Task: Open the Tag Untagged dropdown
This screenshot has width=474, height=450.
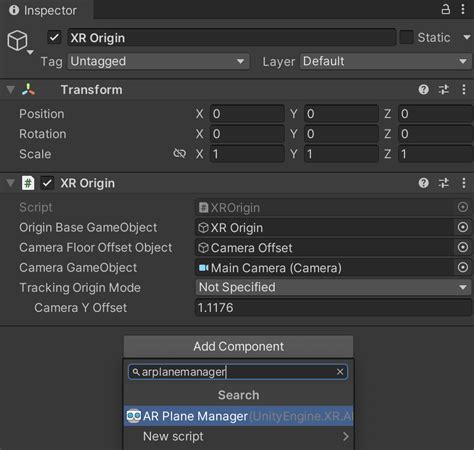Action: click(158, 61)
